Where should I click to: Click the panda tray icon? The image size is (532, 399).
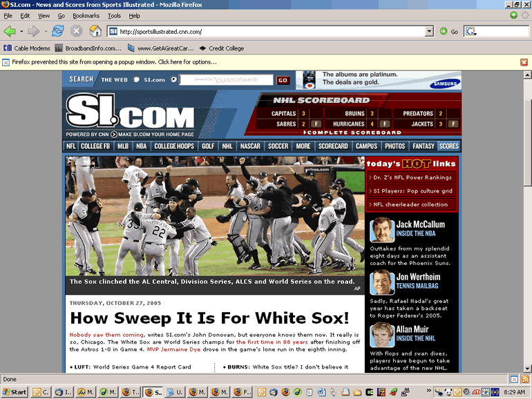448,392
